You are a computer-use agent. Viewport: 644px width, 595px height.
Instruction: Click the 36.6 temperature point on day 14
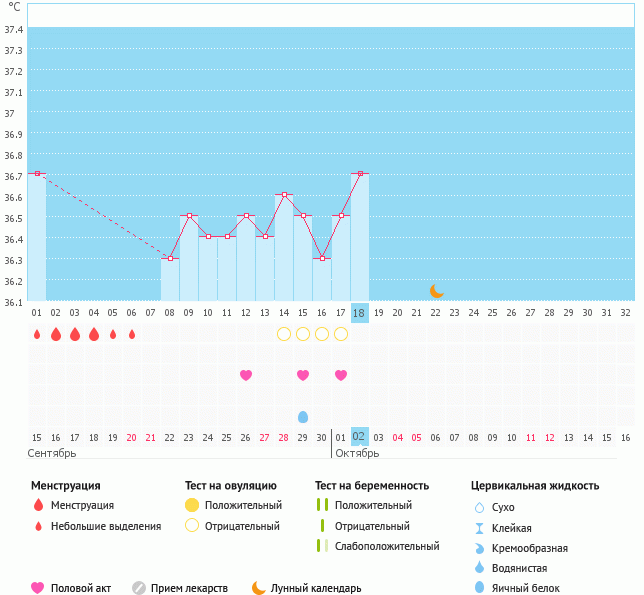point(284,194)
